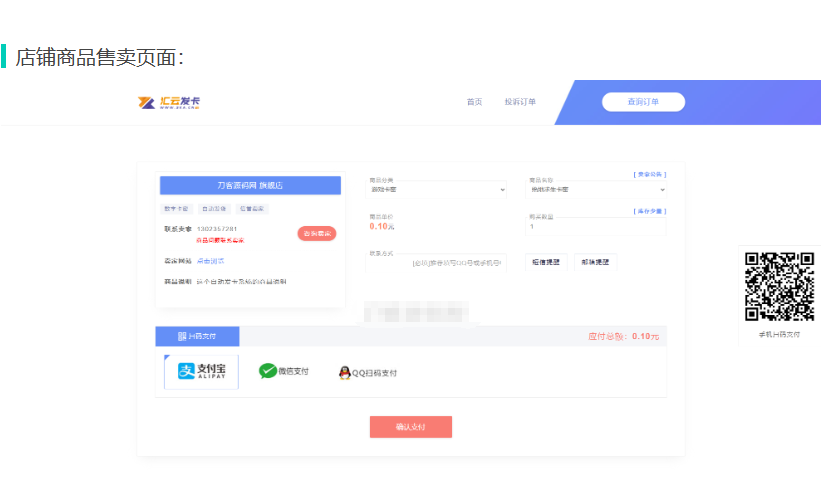
Task: Click the 查询订单 pill button
Action: (643, 102)
